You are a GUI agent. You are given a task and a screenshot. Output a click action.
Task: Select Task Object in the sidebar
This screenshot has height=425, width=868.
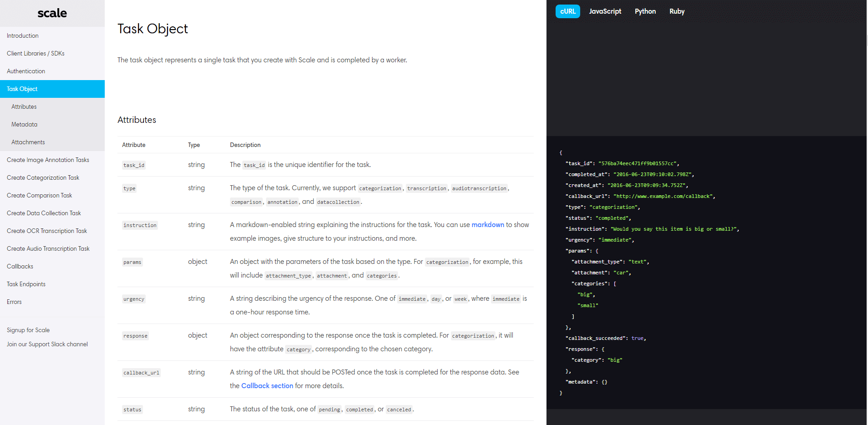[22, 89]
